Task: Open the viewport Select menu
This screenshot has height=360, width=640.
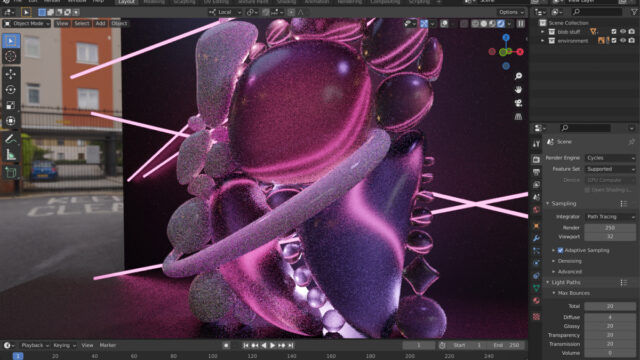Action: [81, 24]
